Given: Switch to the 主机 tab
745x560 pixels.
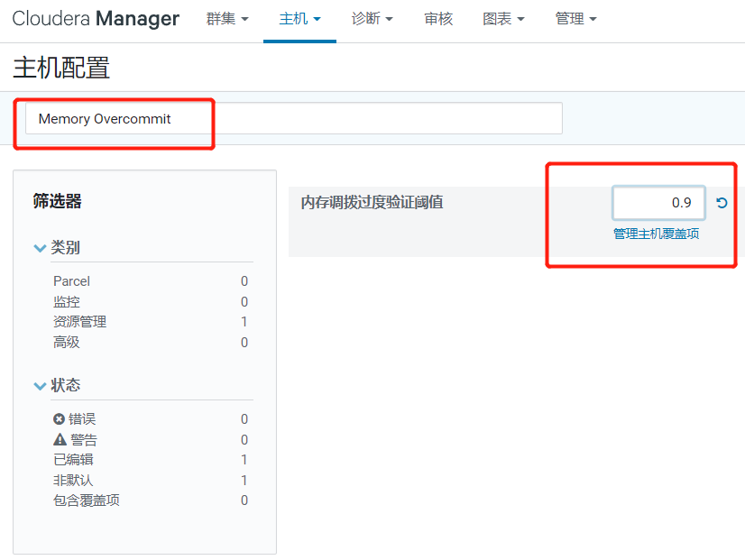Looking at the screenshot, I should pos(299,18).
